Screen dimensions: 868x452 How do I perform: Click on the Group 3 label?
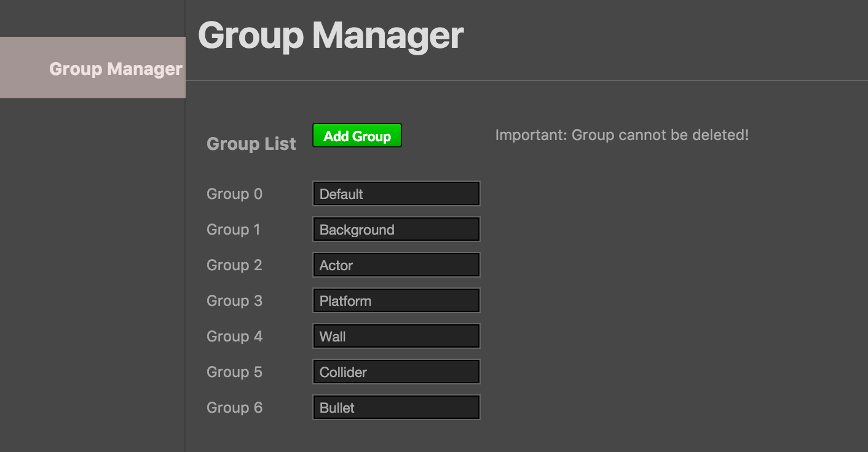(234, 301)
